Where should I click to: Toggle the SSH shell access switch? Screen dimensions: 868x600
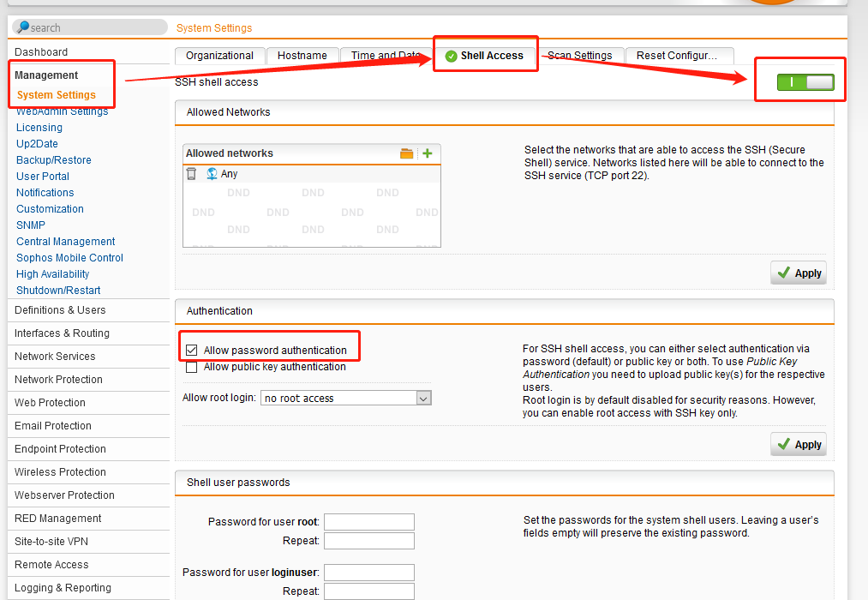805,82
